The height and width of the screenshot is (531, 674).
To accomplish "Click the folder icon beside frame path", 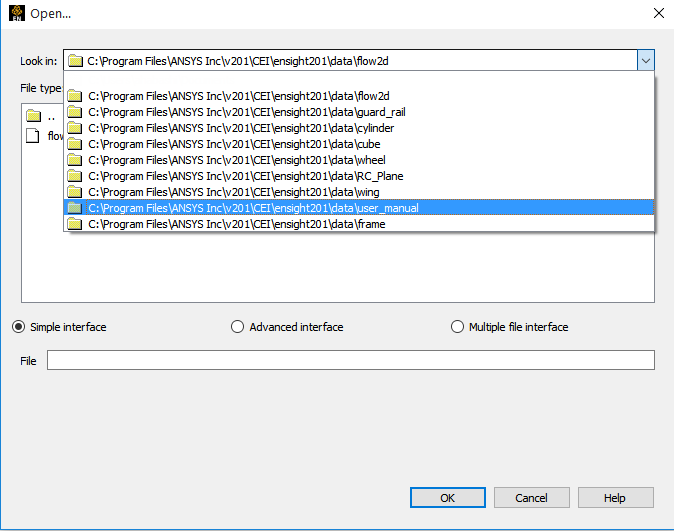I will (75, 224).
